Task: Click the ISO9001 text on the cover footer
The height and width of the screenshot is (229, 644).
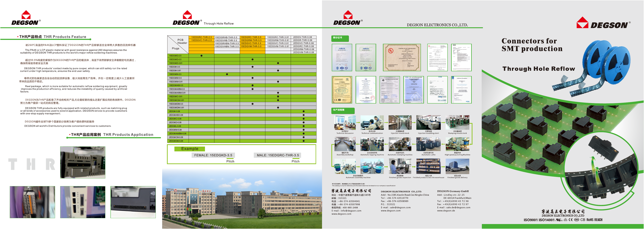Action: pos(531,220)
